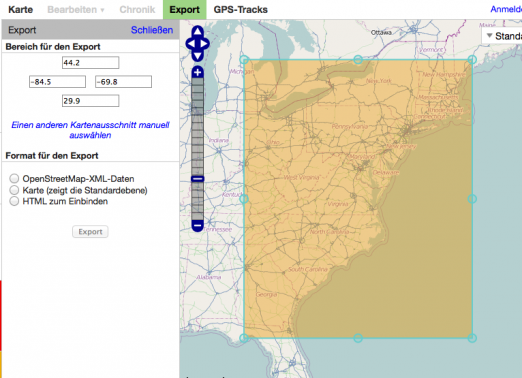Zoom out with the minus button
The height and width of the screenshot is (378, 522).
point(198,226)
